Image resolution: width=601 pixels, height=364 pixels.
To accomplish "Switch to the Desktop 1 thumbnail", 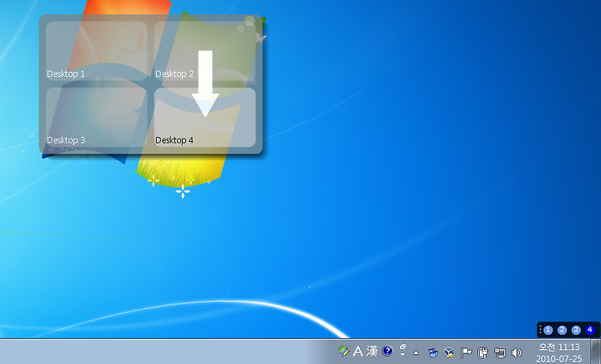I will click(x=96, y=51).
